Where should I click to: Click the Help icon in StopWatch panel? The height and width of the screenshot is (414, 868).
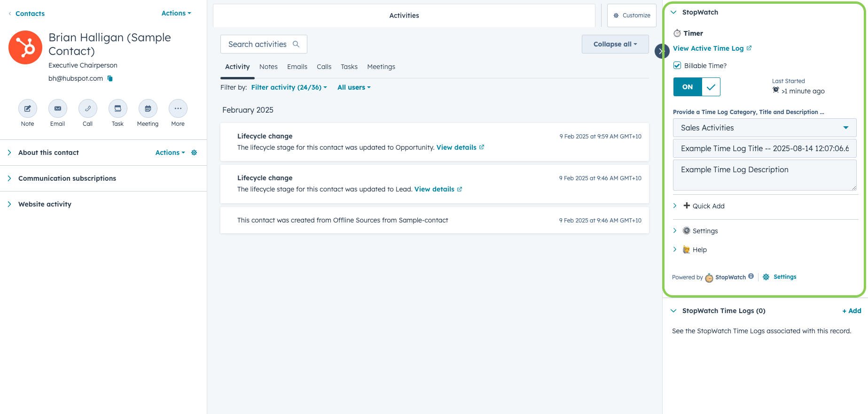tap(687, 249)
